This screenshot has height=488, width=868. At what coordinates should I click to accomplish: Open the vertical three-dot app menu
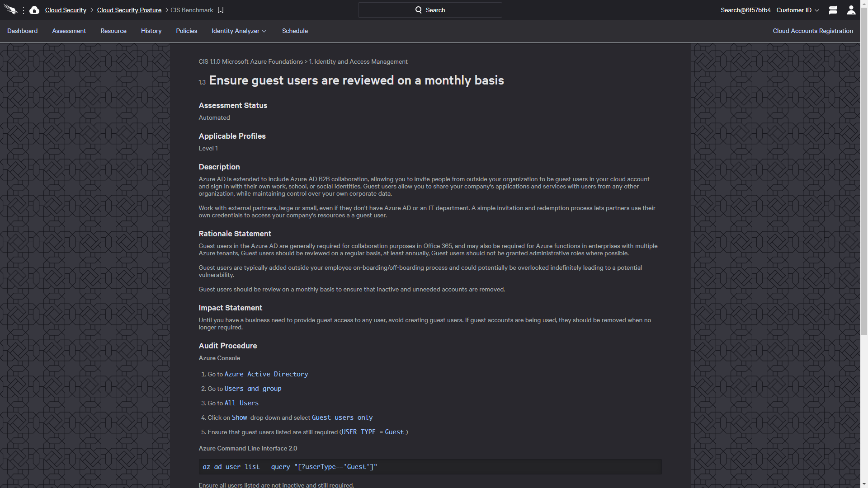[x=24, y=10]
